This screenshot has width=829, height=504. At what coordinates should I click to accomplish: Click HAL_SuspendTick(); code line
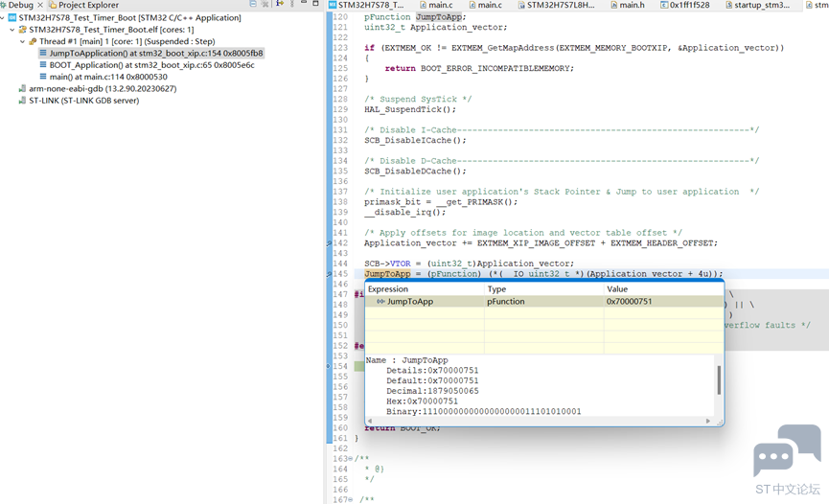tap(410, 109)
